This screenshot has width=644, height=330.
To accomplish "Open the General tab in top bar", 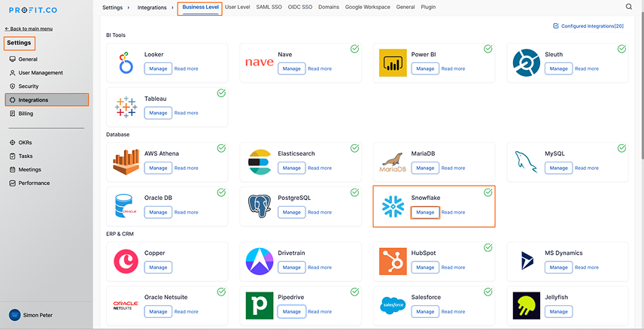I will point(406,7).
